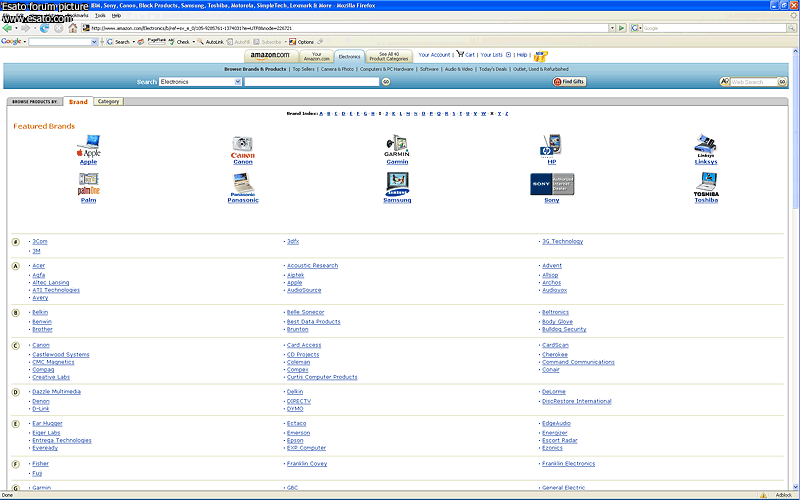Open the Electronics search category dropdown
Viewport: 800px width, 500px height.
(238, 82)
